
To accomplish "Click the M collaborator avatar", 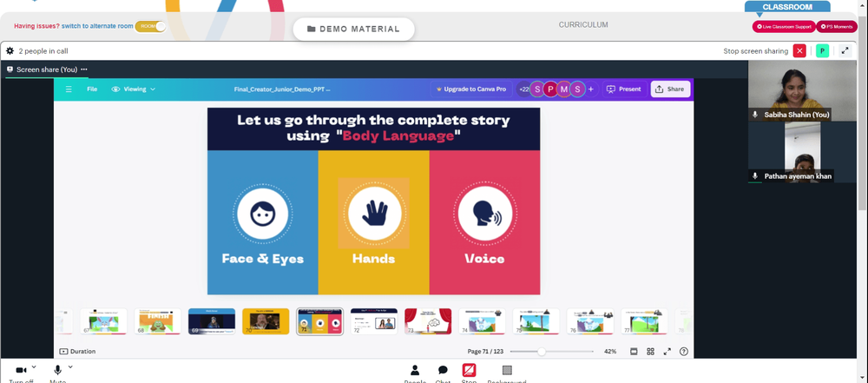I will (564, 89).
